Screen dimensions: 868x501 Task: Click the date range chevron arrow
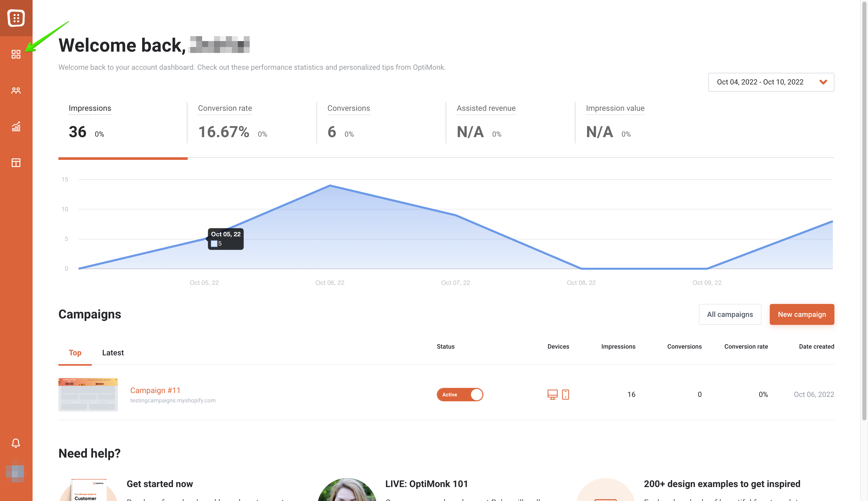[x=823, y=82]
